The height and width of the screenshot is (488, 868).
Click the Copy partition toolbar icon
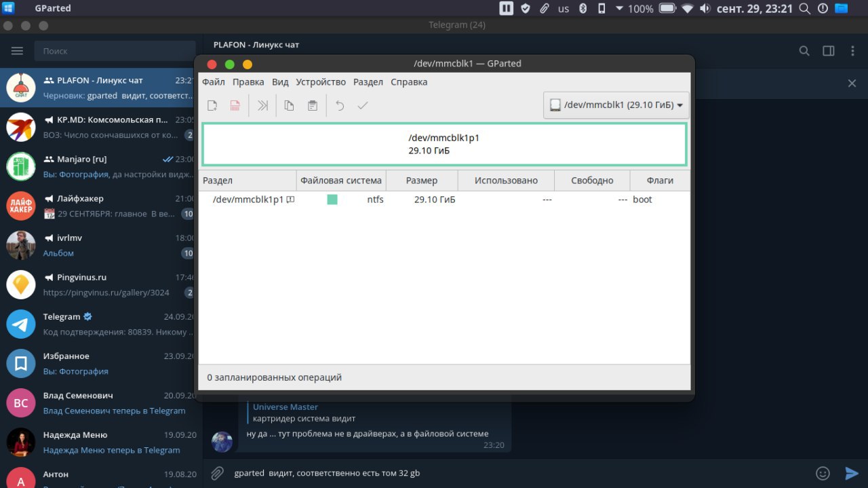(x=289, y=105)
